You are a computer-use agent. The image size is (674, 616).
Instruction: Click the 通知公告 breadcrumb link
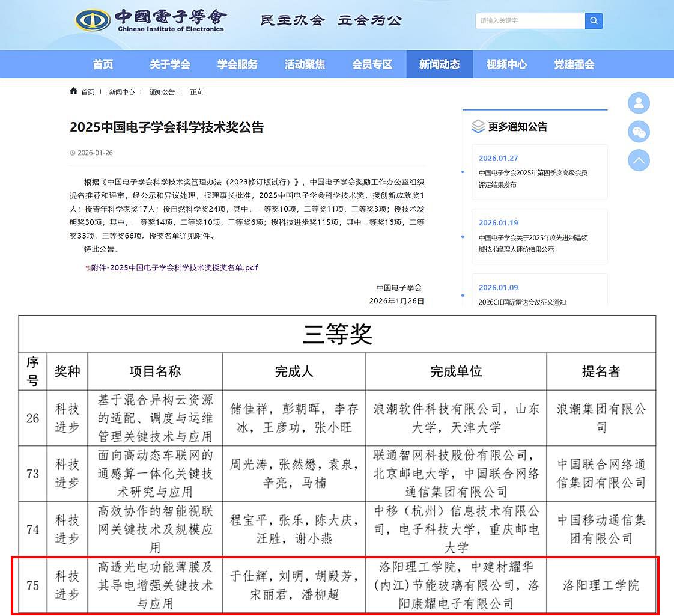pos(162,92)
